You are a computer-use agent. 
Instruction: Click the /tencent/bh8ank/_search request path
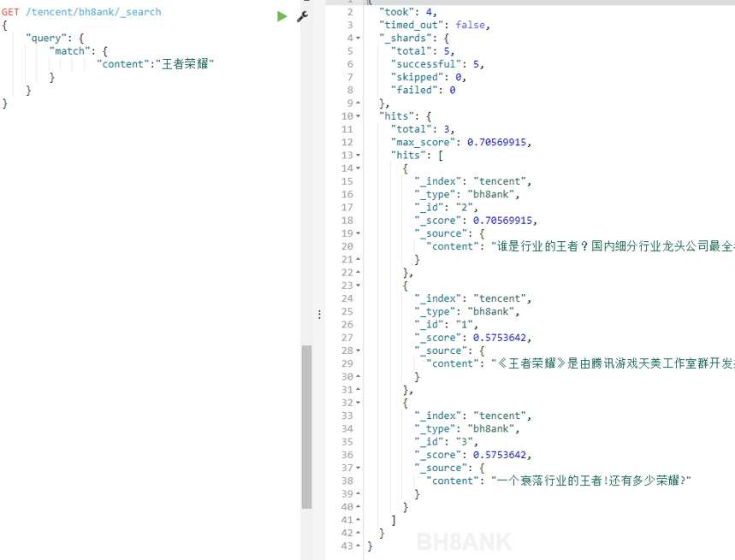[x=93, y=12]
